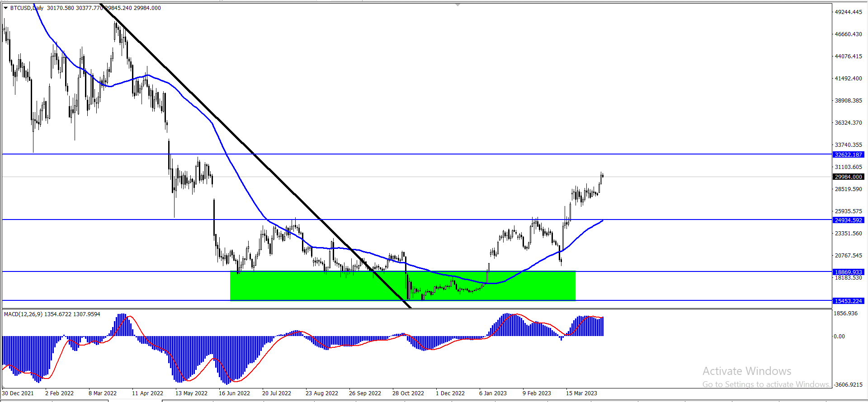The width and height of the screenshot is (868, 402).
Task: Click the 28 Oct 2022 date label
Action: point(408,393)
